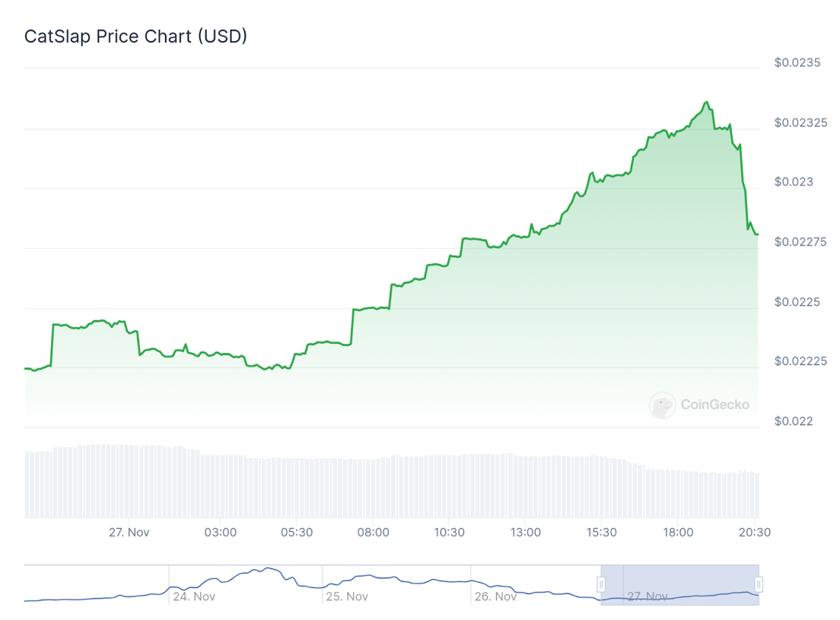Click the 08:00 time label on x-axis
The height and width of the screenshot is (620, 840).
pyautogui.click(x=373, y=533)
